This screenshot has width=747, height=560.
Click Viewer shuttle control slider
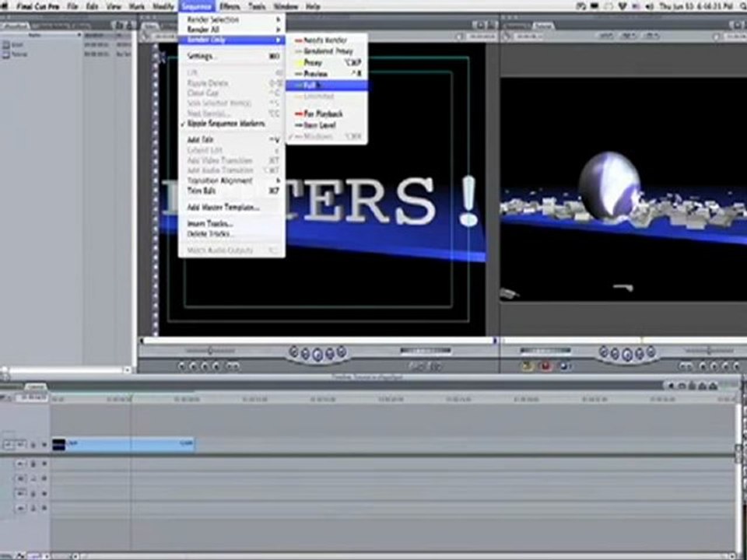(x=210, y=351)
